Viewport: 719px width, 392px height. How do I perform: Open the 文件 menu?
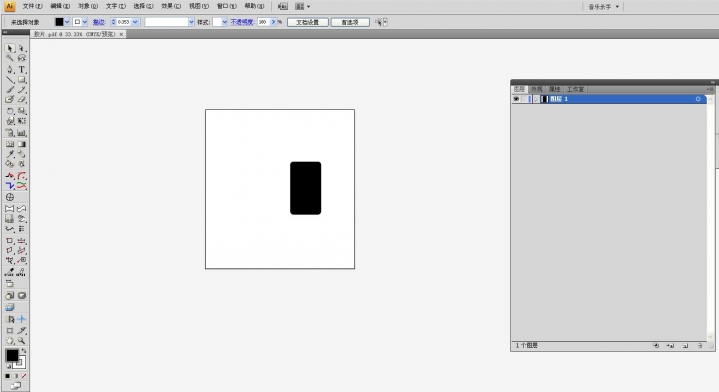pyautogui.click(x=32, y=6)
